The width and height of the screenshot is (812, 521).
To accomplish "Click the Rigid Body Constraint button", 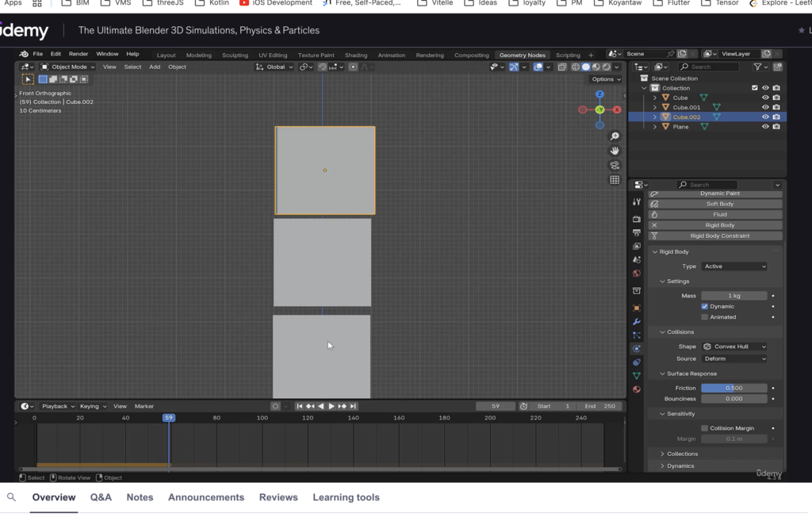I will (x=719, y=236).
